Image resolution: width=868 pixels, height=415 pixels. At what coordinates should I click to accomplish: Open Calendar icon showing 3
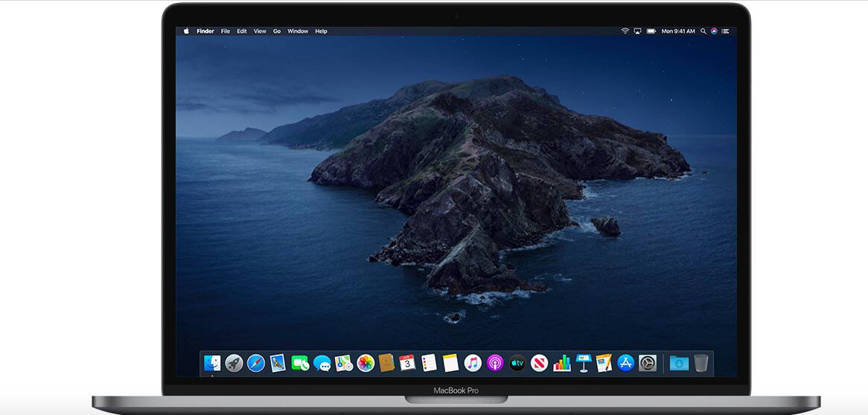(x=407, y=363)
